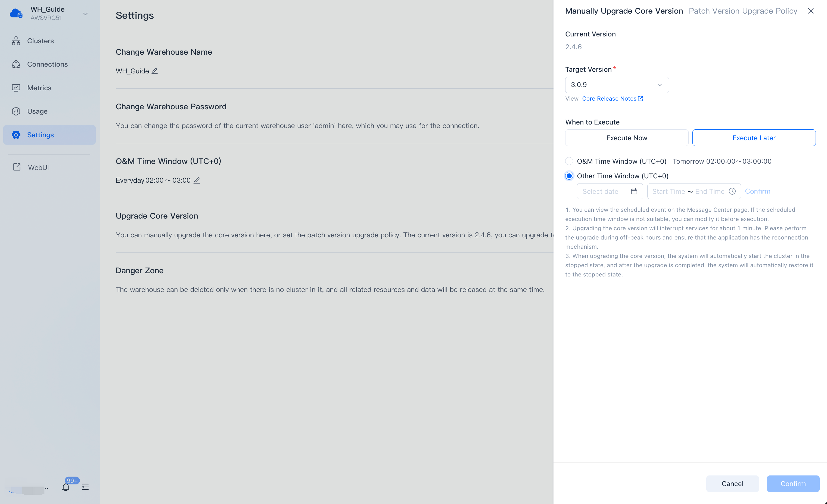
Task: Select Other Time Window radio option
Action: 569,176
